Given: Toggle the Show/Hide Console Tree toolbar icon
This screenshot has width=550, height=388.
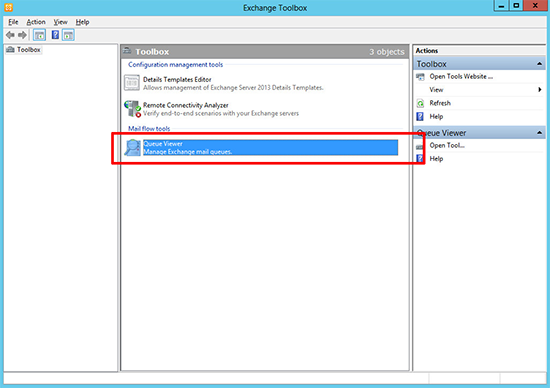Looking at the screenshot, I should pos(39,35).
